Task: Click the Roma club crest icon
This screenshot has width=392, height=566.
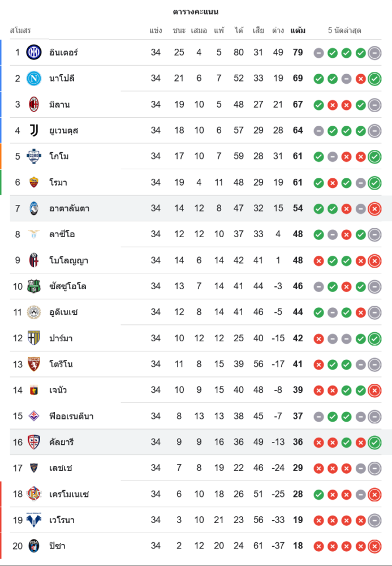Action: (34, 182)
